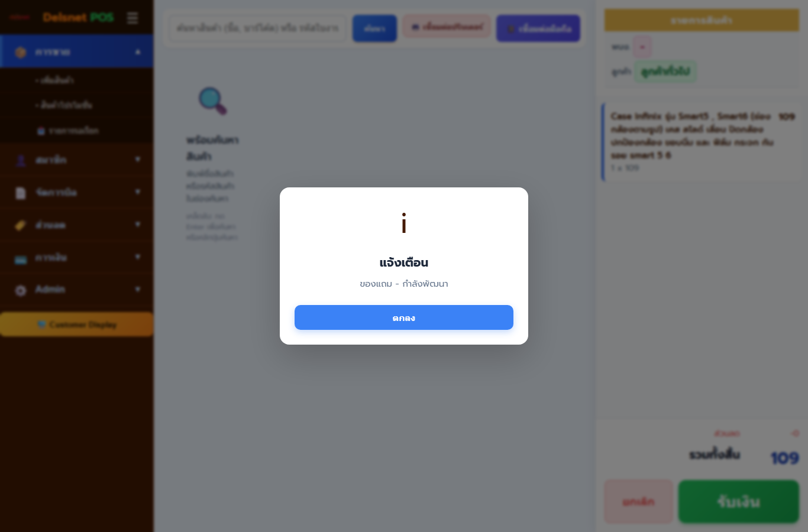Click the box icon of the sales menu
This screenshot has height=532, width=808.
21,52
